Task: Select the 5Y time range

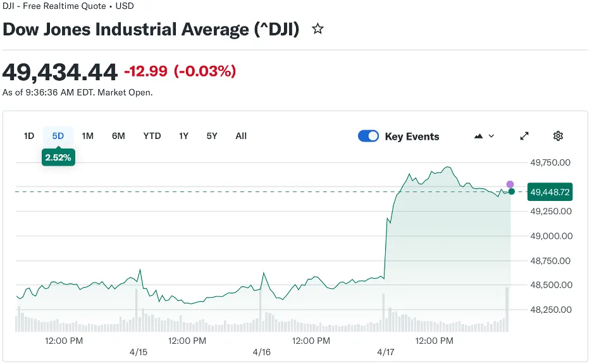Action: [212, 136]
